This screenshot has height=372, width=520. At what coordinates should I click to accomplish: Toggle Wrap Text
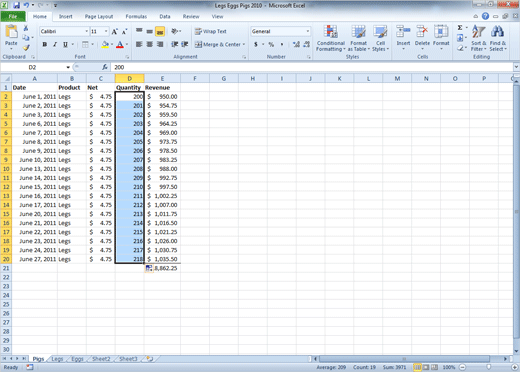[x=211, y=31]
